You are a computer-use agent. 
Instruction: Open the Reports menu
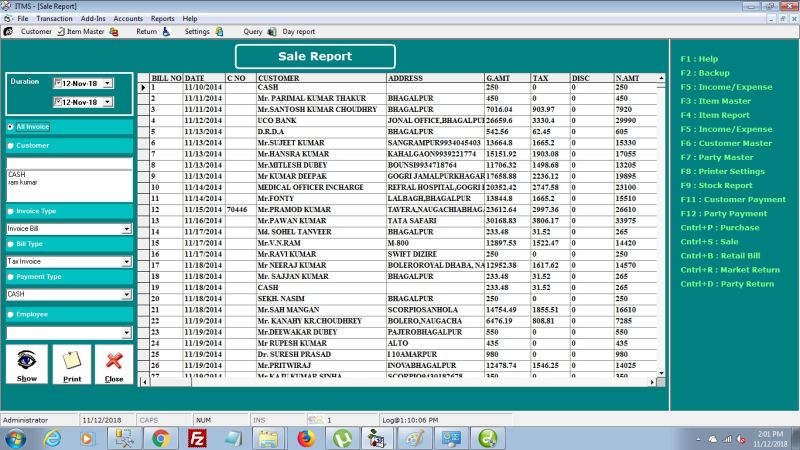tap(163, 18)
